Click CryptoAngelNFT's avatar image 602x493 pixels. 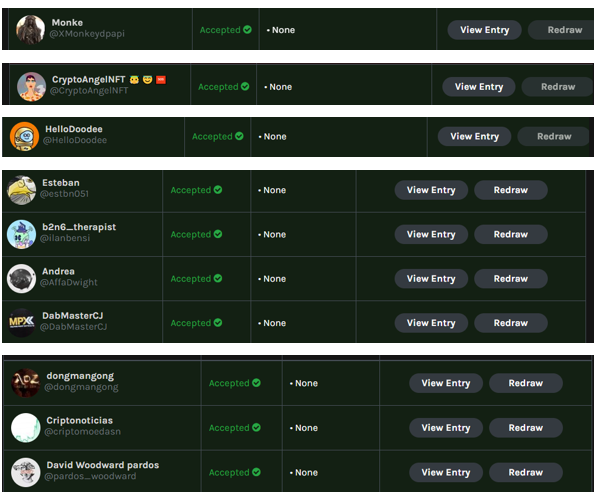pos(31,86)
